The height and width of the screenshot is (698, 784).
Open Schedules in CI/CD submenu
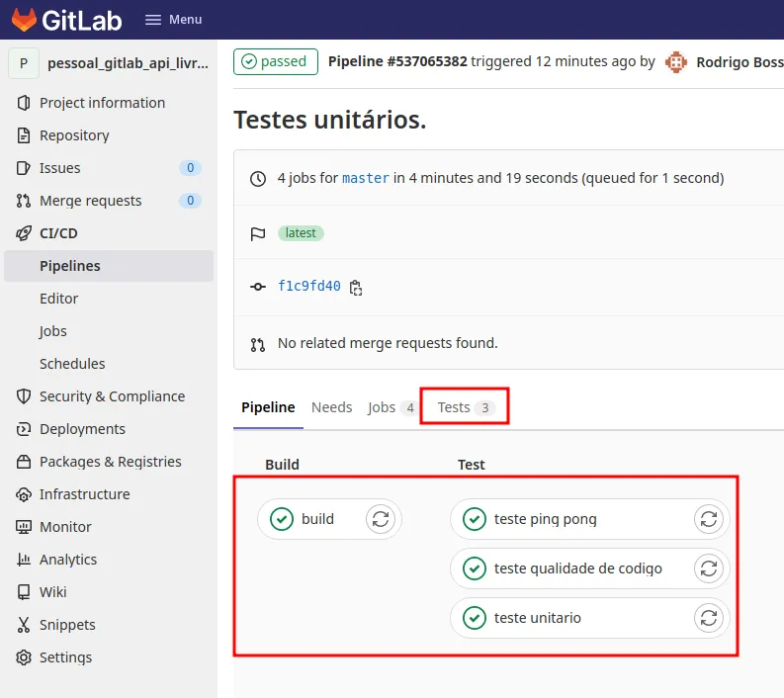click(72, 364)
